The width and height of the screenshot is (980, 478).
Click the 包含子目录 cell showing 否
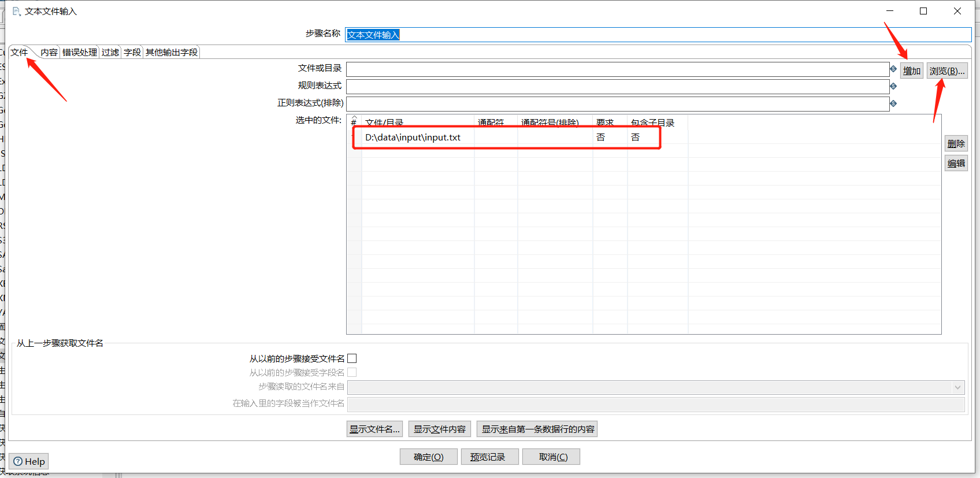tap(658, 137)
